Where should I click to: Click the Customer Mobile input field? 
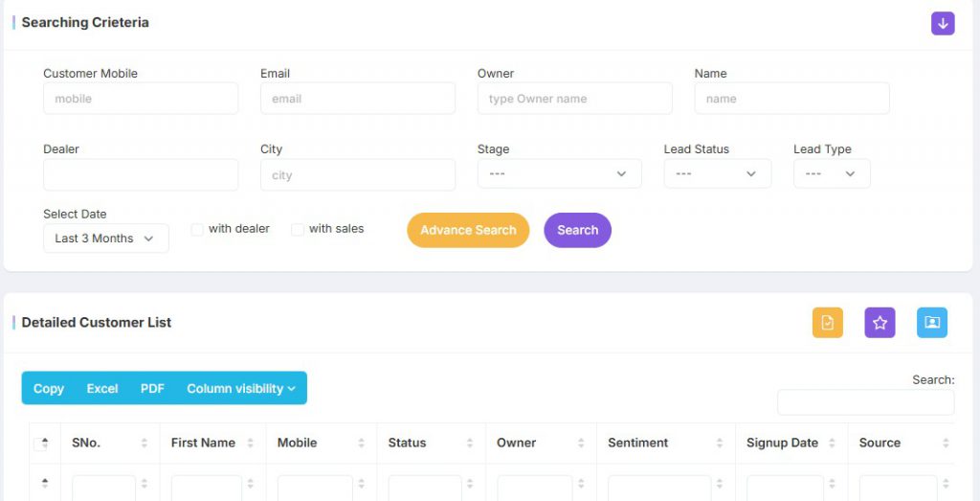pyautogui.click(x=141, y=99)
